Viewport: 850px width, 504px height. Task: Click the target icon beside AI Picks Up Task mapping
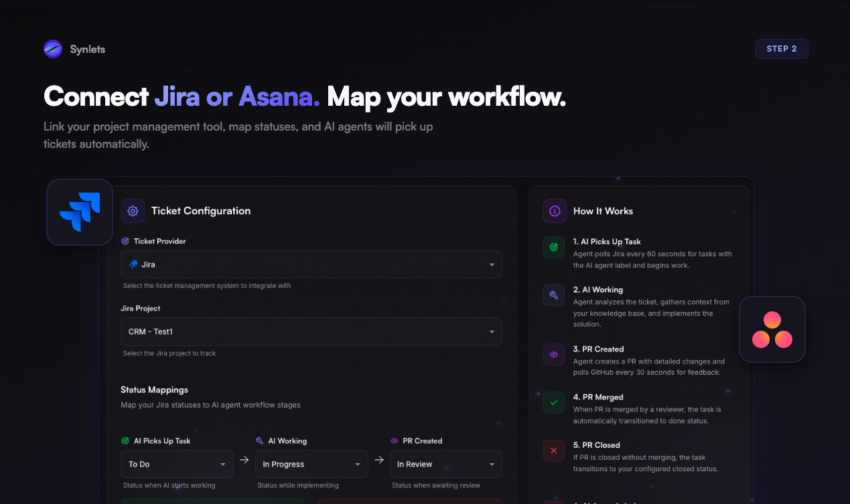[x=125, y=441]
